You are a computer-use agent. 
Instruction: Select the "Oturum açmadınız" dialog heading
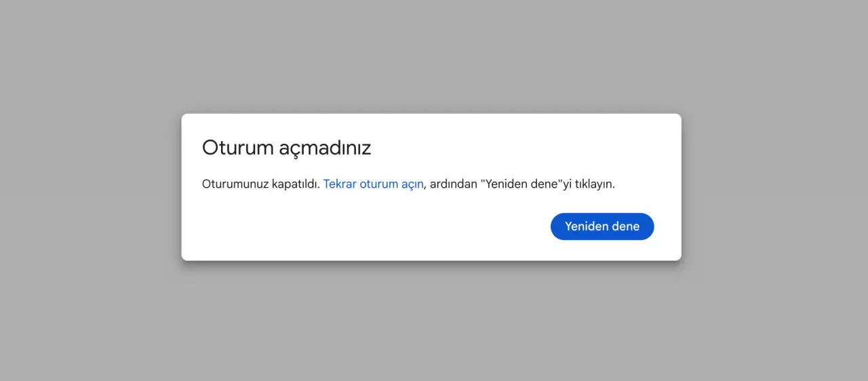[x=287, y=148]
